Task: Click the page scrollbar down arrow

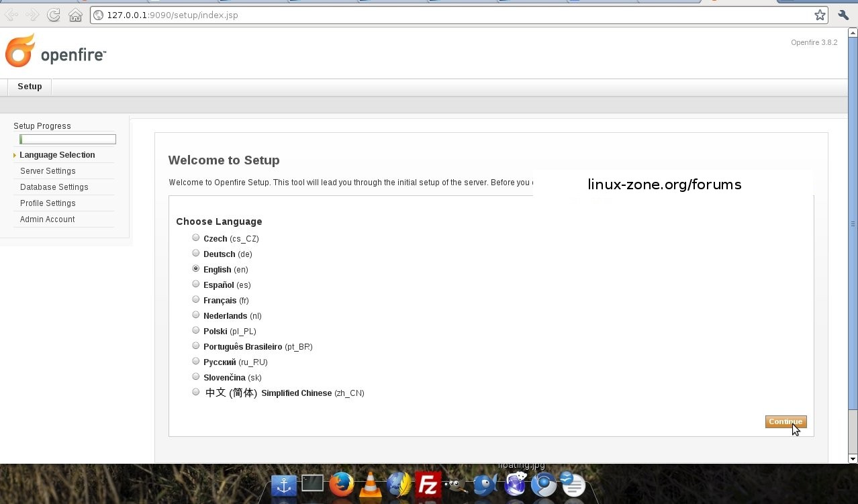Action: pyautogui.click(x=853, y=459)
